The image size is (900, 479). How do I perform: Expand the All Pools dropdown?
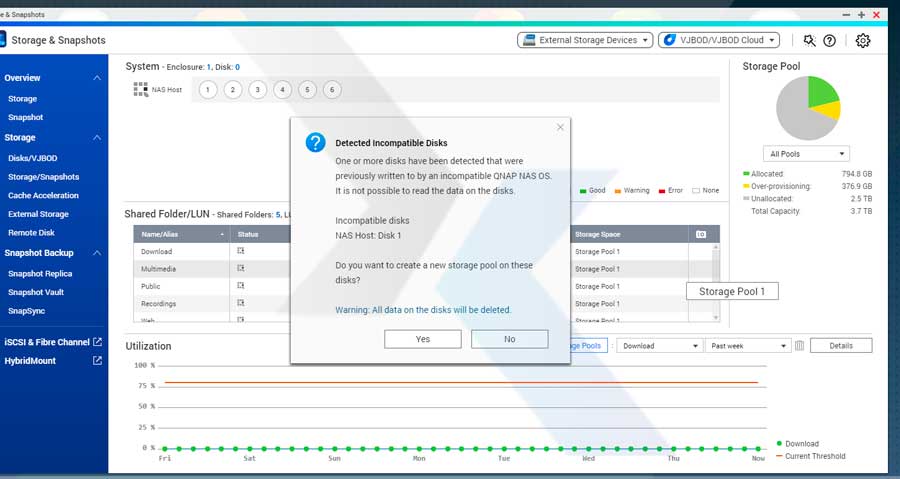pyautogui.click(x=806, y=154)
